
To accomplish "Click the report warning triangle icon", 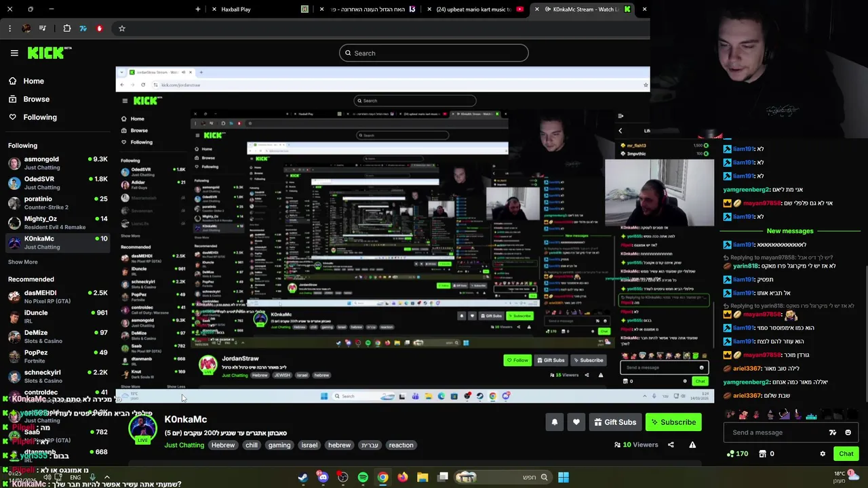I will (x=692, y=445).
